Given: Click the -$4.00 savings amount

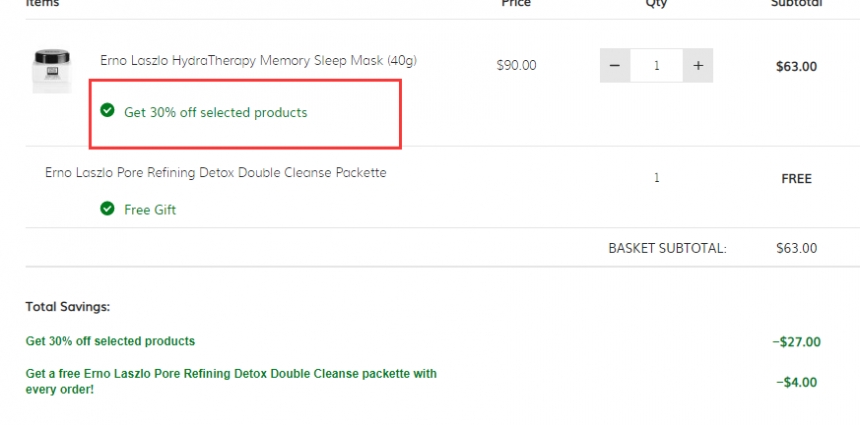Looking at the screenshot, I should click(796, 383).
